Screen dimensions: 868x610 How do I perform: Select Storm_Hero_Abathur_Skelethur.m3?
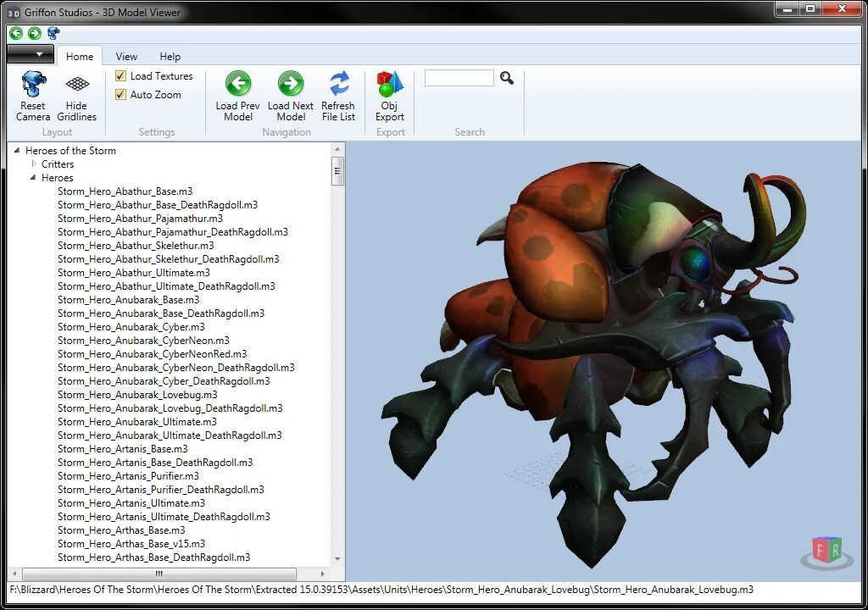click(x=136, y=245)
